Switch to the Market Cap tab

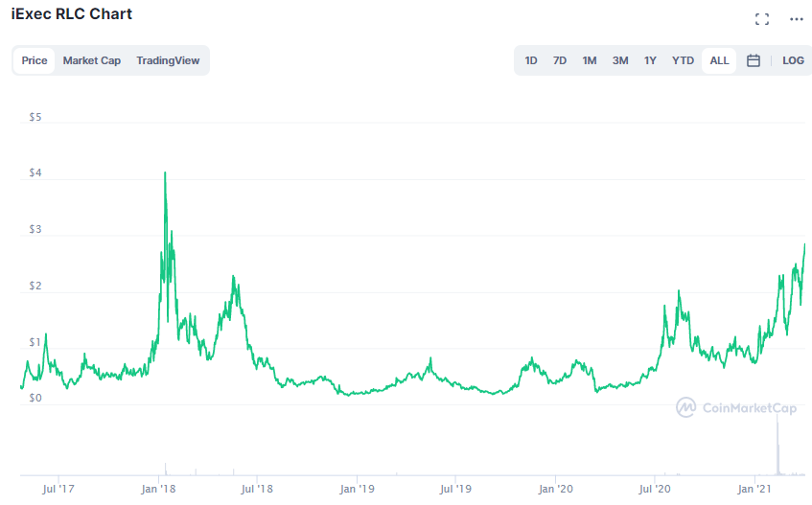point(92,60)
